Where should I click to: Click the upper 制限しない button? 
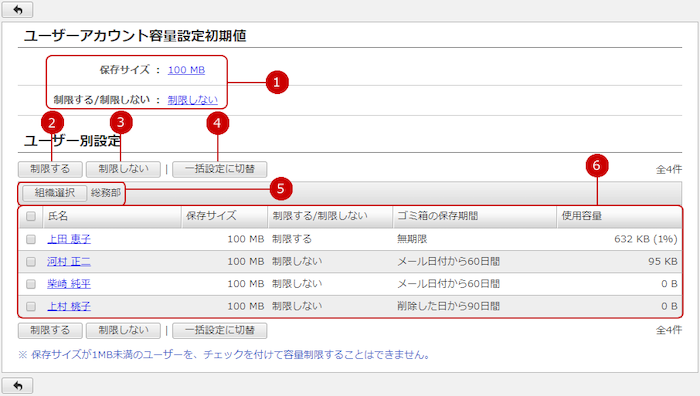(123, 169)
